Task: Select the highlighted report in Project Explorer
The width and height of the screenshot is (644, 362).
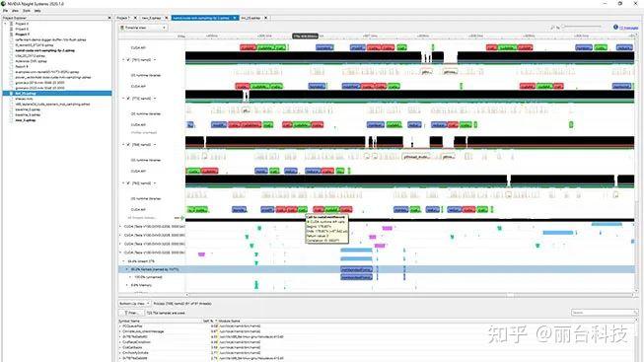Action: [56, 94]
